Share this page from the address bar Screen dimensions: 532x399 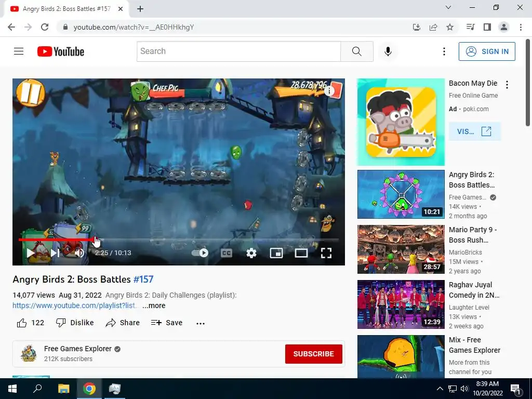[x=433, y=27]
